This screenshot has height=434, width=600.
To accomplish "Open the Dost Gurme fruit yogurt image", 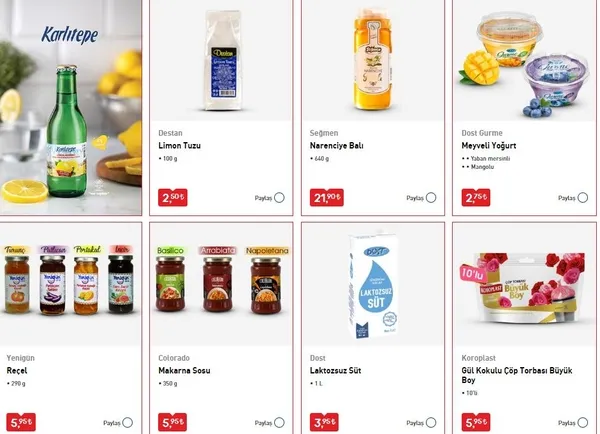I will pos(525,60).
